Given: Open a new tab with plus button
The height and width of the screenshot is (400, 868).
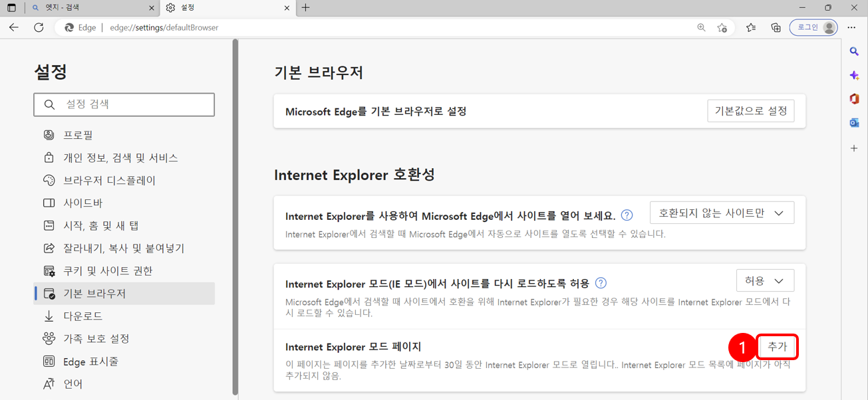Looking at the screenshot, I should tap(305, 8).
